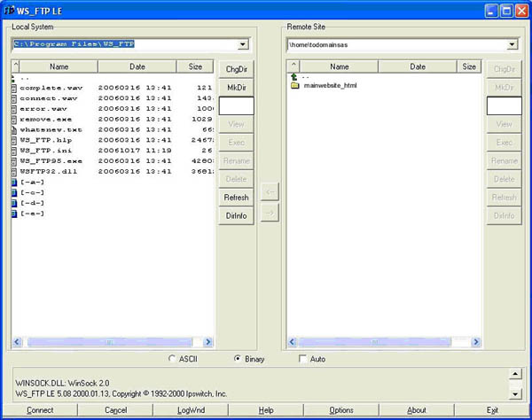Click the connect.wav file icon
The height and width of the screenshot is (420, 532).
point(14,98)
